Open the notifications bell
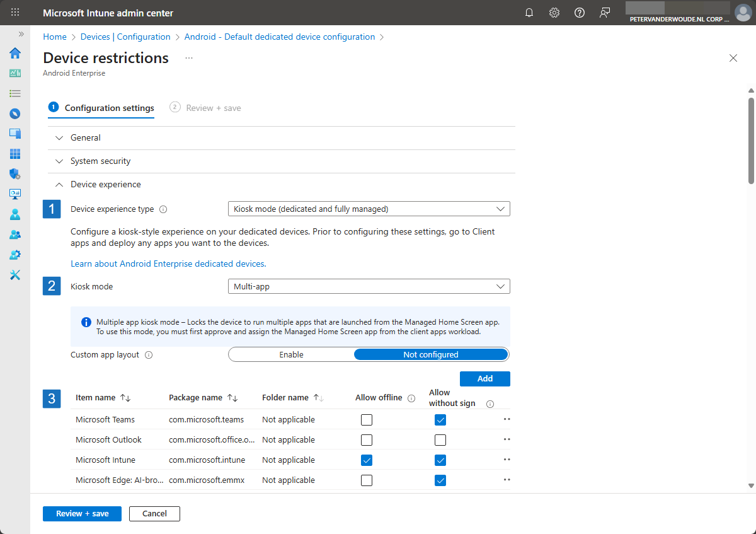 pos(529,13)
